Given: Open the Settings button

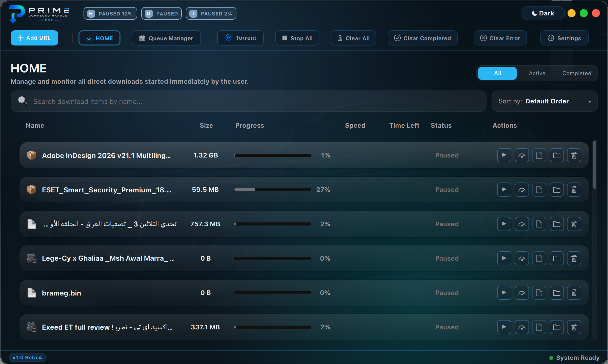Looking at the screenshot, I should (564, 38).
